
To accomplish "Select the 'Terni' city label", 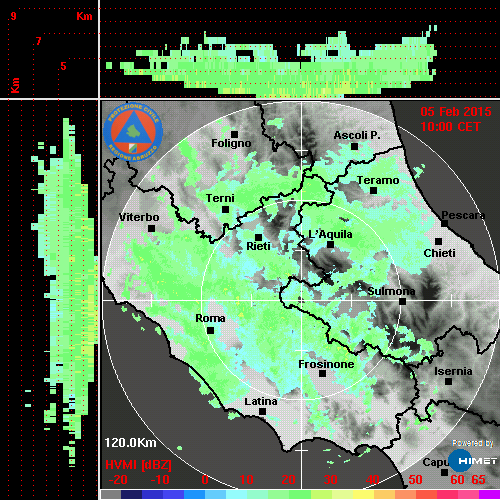I will pyautogui.click(x=220, y=198).
